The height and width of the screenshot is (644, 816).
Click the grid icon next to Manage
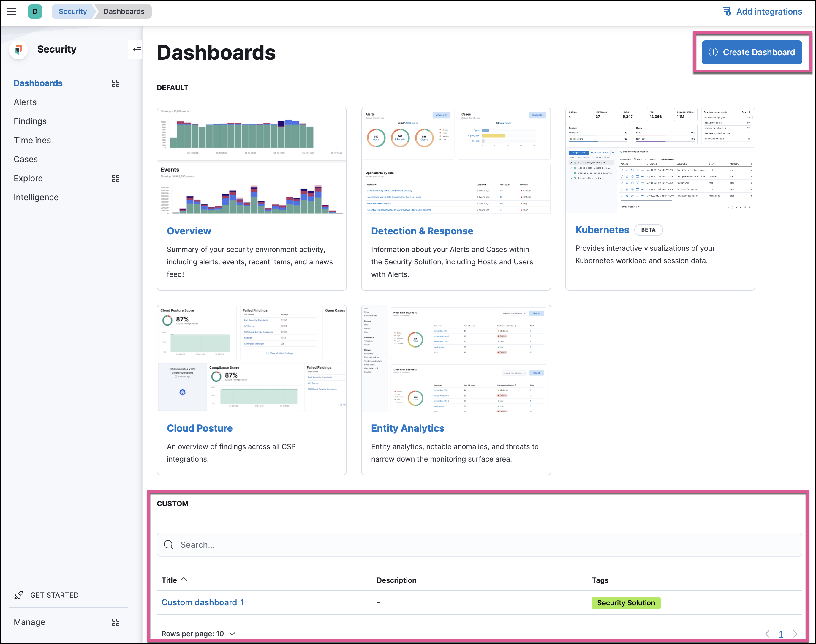[x=116, y=622]
